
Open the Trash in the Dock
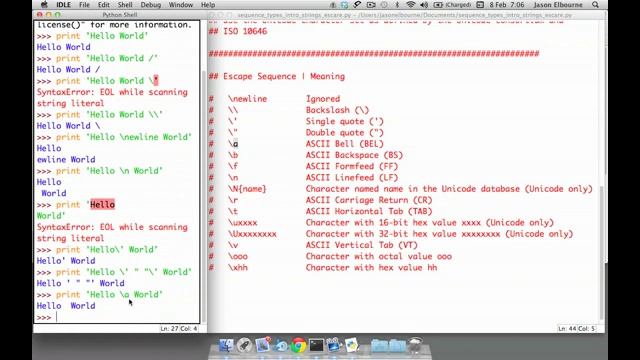415,345
